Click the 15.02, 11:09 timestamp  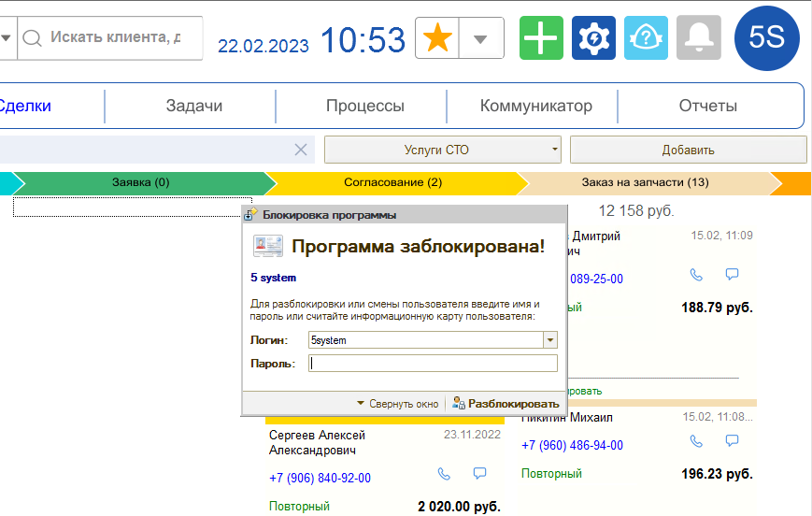tap(722, 236)
